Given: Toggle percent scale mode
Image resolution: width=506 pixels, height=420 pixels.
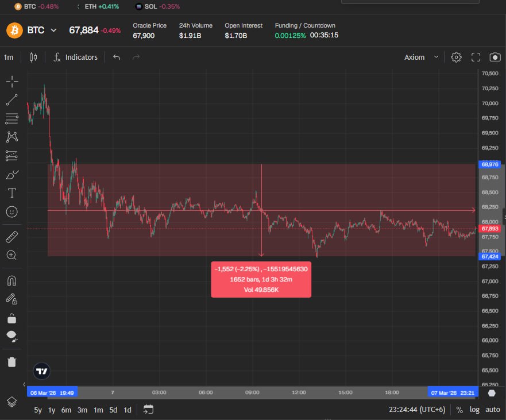Looking at the screenshot, I should coord(459,410).
